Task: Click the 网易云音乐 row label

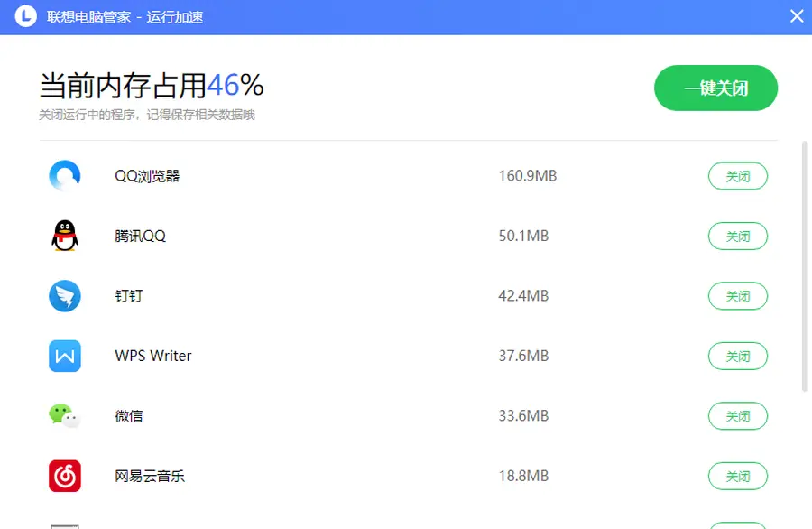Action: [x=150, y=476]
